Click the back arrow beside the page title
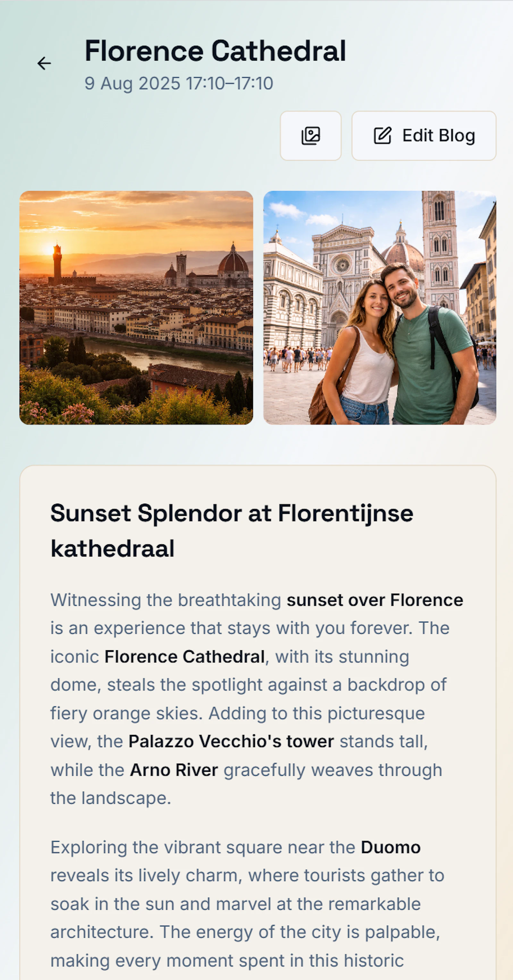 point(43,64)
